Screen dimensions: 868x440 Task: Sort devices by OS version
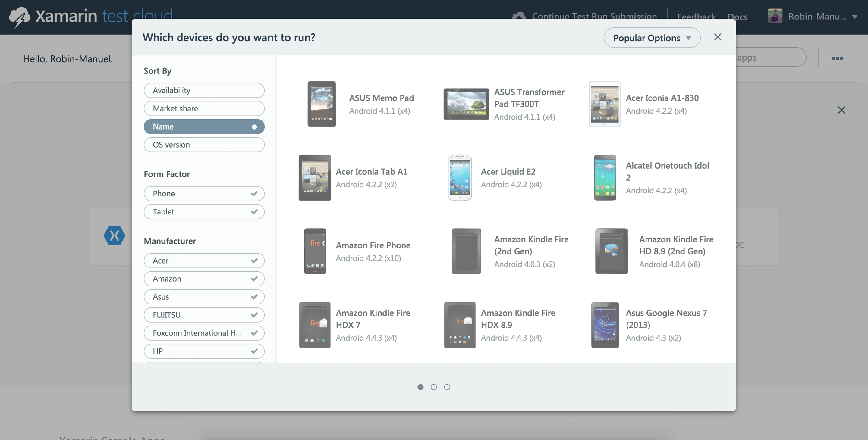(x=204, y=145)
